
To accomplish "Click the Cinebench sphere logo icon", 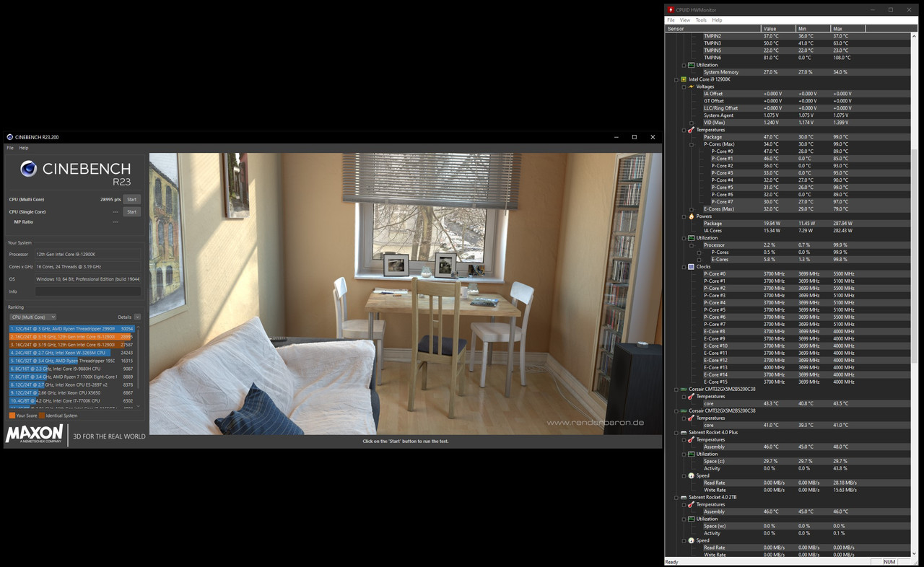I will coord(28,169).
